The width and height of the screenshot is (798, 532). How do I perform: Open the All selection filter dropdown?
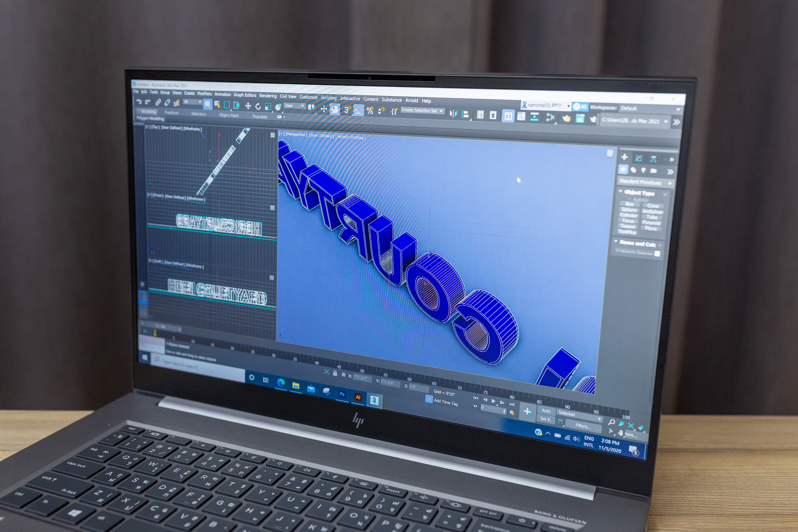[x=192, y=102]
